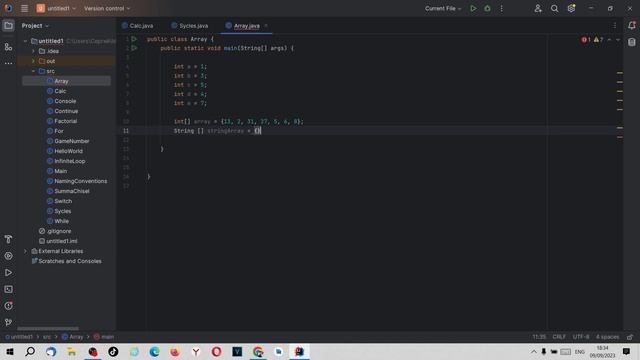The height and width of the screenshot is (360, 640).
Task: Start debugging with the bug icon
Action: pos(487,8)
